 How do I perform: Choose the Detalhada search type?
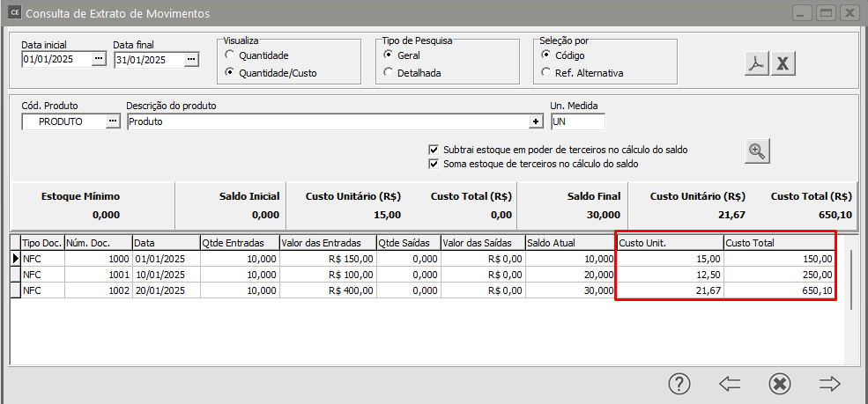389,73
